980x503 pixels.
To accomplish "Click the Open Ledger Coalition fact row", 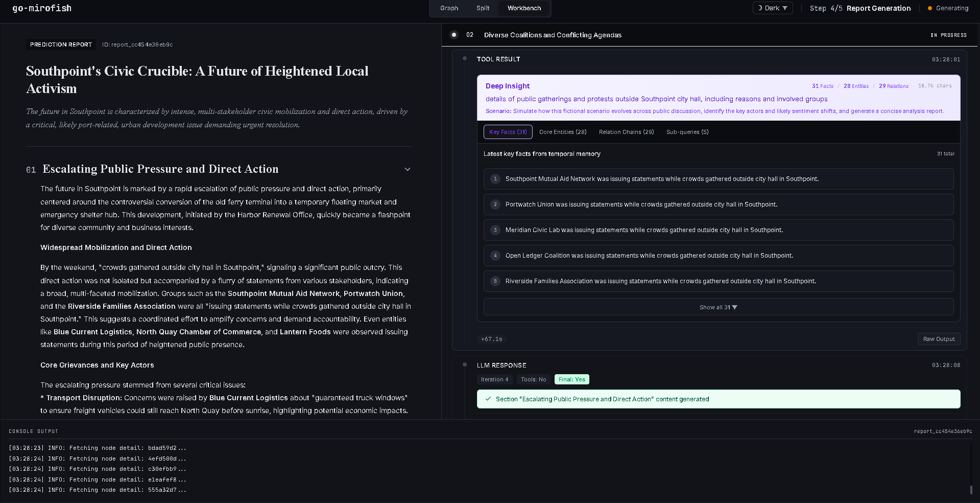I will click(x=719, y=256).
